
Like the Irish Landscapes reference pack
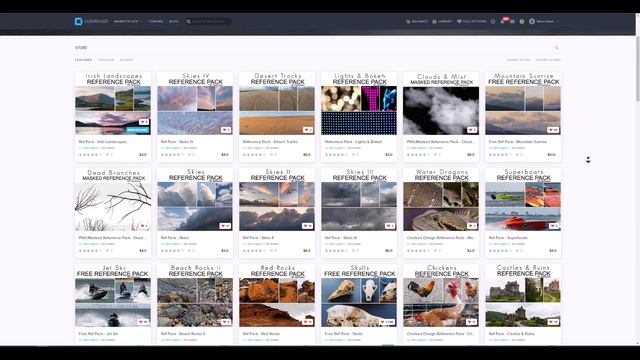tap(144, 122)
